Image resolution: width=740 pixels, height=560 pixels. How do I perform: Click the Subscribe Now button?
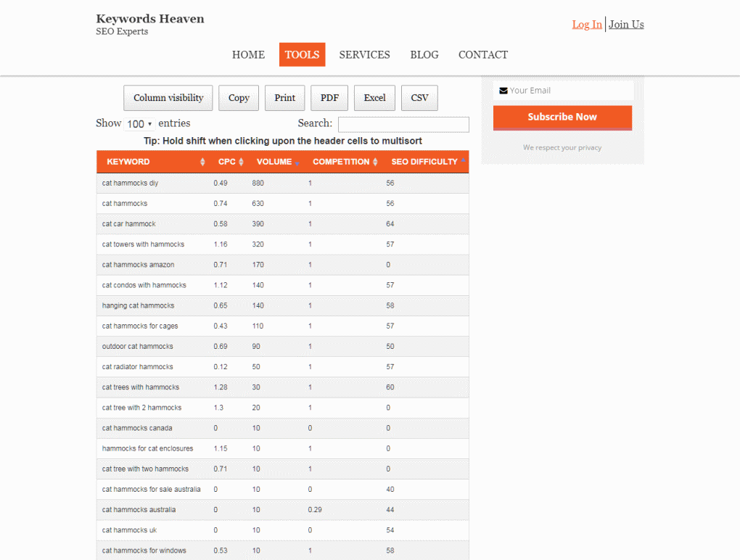coord(562,117)
